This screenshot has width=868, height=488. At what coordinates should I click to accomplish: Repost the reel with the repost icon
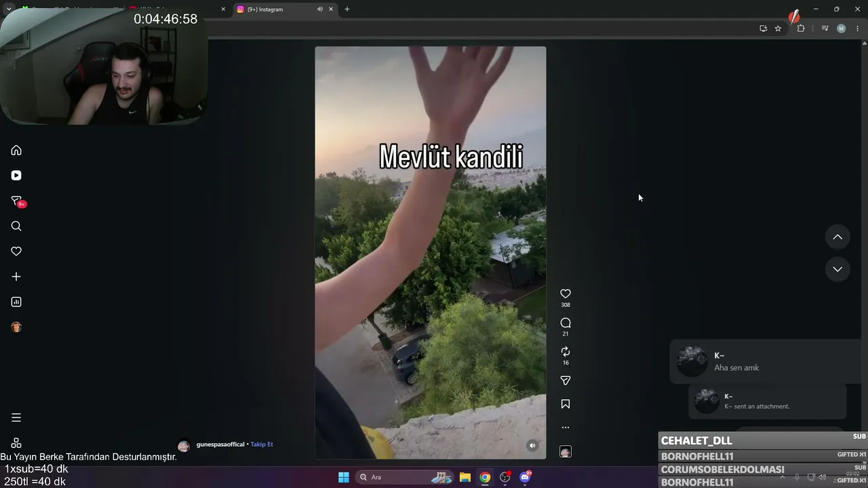[566, 352]
